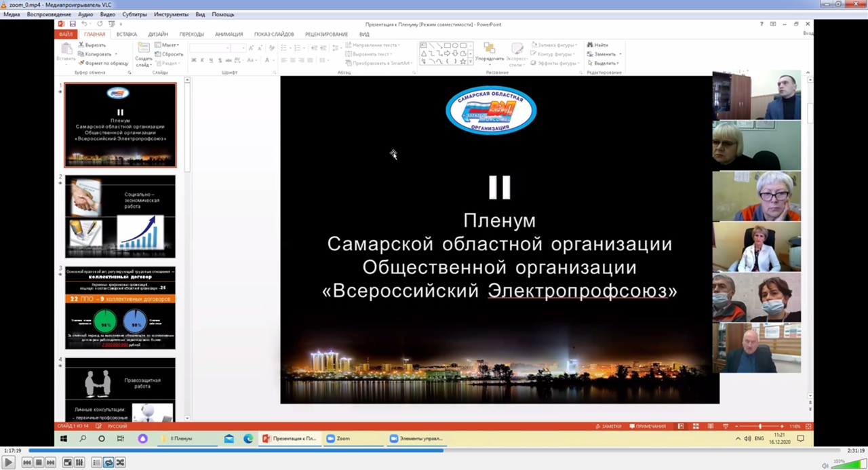This screenshot has height=470, width=868.
Task: Click ЗАМЕТКИ notes button in status bar
Action: click(608, 426)
